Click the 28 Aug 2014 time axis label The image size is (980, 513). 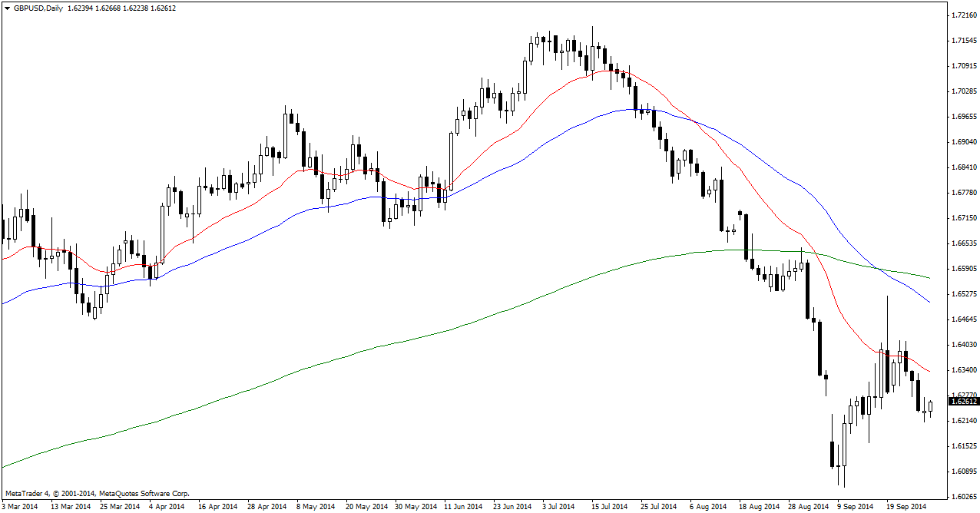(807, 507)
